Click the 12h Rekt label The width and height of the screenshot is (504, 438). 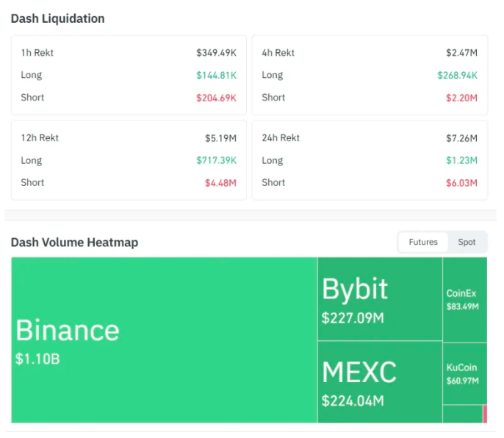(40, 138)
